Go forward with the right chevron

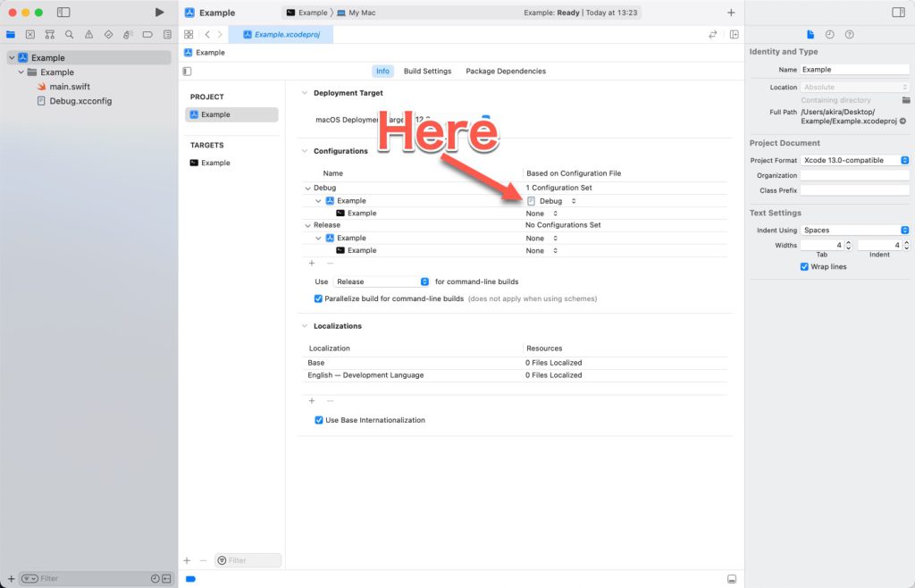(220, 35)
